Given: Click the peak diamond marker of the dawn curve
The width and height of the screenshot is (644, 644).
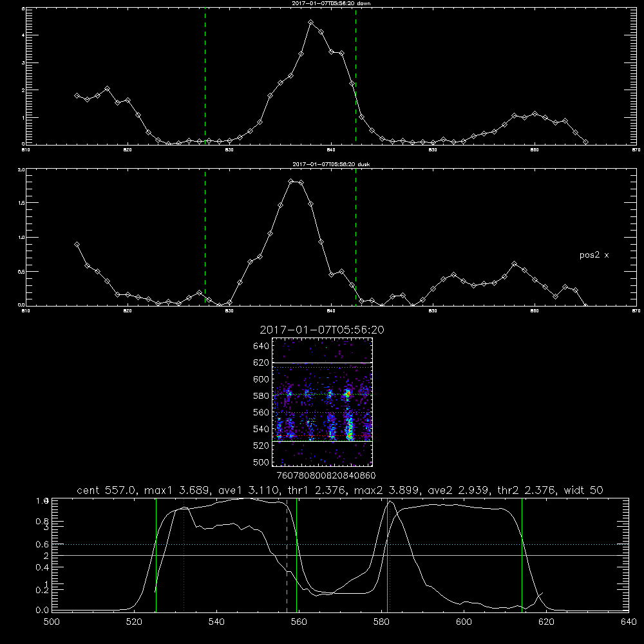Looking at the screenshot, I should (311, 23).
